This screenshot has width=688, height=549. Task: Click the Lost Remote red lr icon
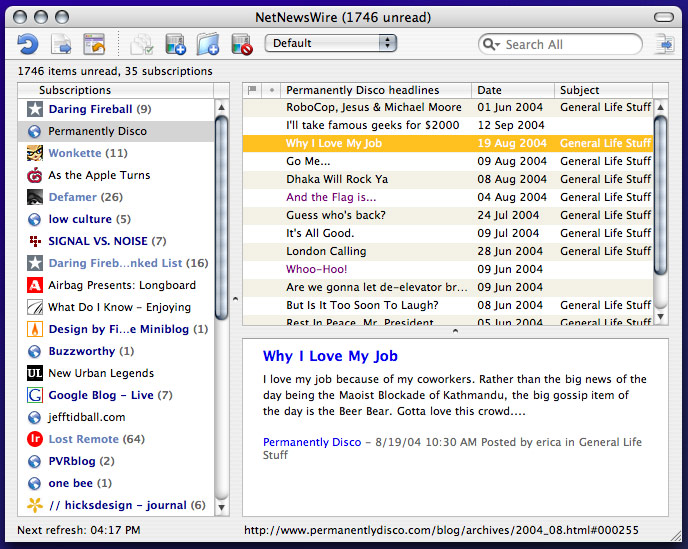[x=35, y=439]
